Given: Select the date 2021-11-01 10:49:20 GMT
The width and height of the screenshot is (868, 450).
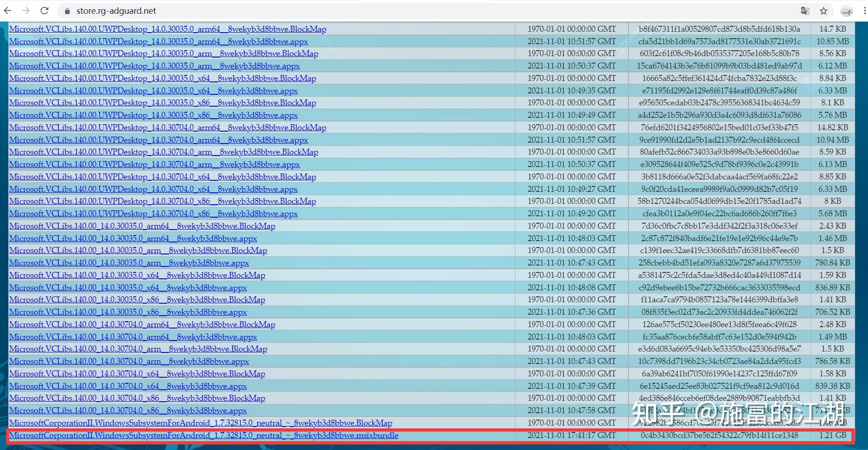Looking at the screenshot, I should tap(571, 213).
